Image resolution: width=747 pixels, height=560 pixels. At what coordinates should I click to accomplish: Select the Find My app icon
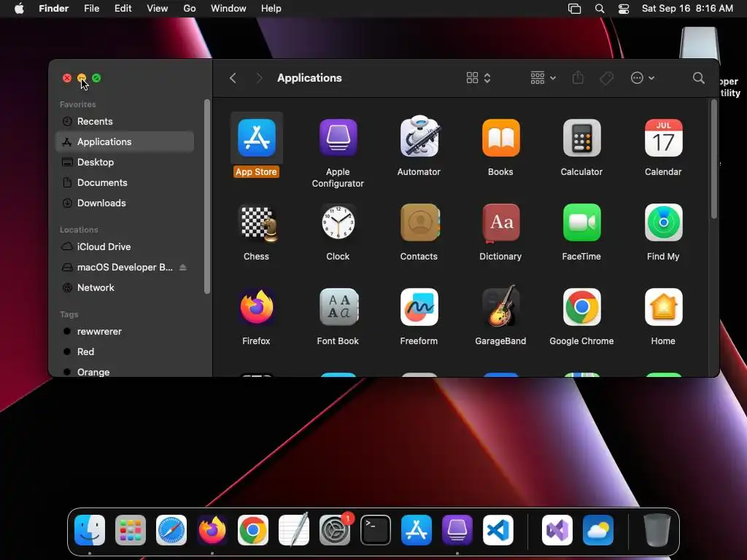click(663, 222)
